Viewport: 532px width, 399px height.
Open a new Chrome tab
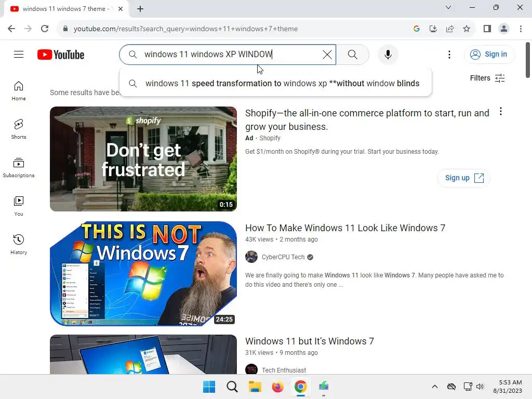point(140,9)
